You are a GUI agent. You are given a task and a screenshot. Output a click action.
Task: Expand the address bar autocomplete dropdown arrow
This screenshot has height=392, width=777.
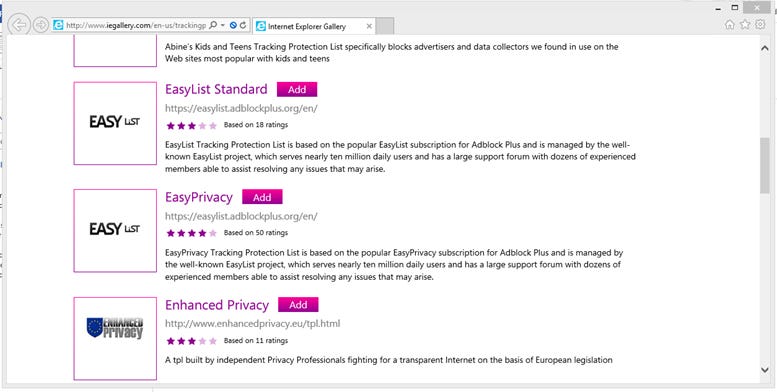222,25
